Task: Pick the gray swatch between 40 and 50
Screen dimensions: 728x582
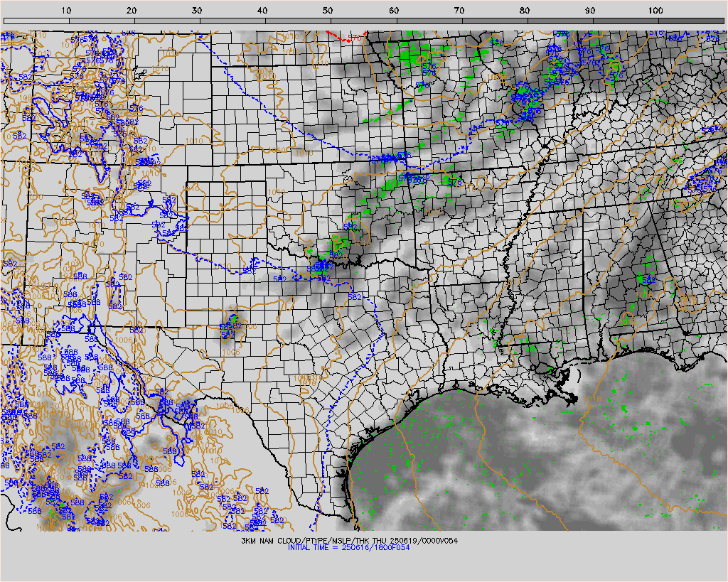Action: tap(298, 21)
